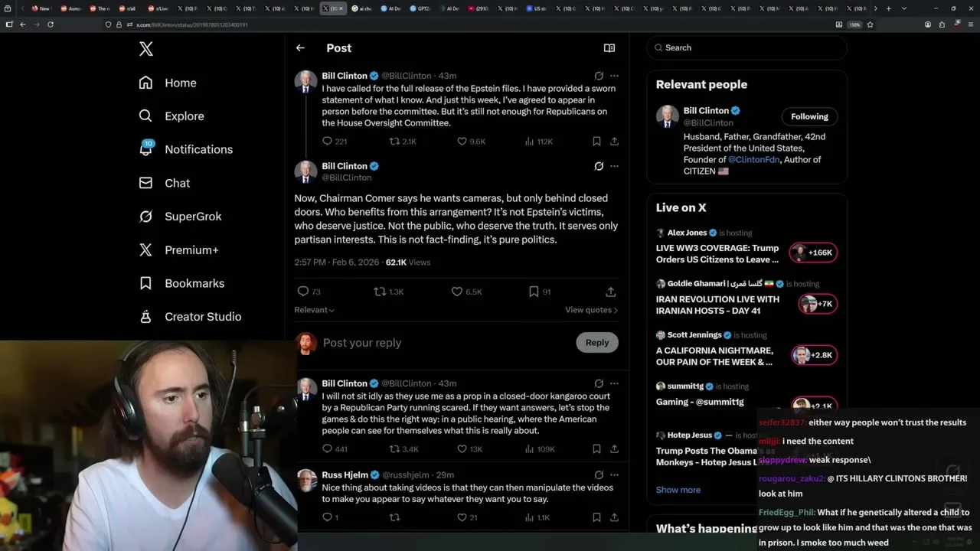
Task: Click the Post your reply field
Action: 446,343
